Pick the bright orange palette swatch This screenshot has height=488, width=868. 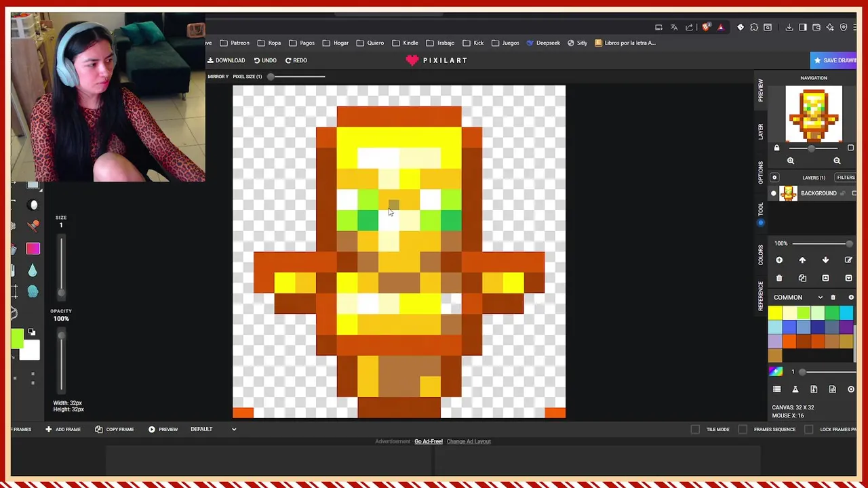pyautogui.click(x=789, y=341)
